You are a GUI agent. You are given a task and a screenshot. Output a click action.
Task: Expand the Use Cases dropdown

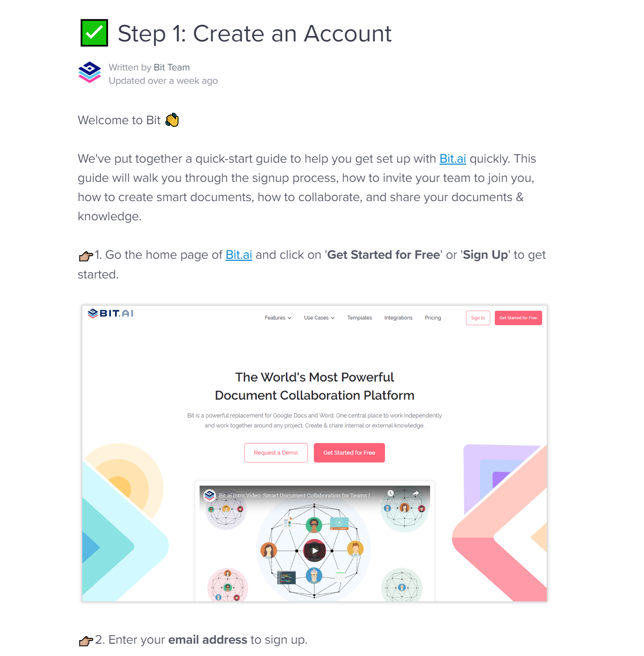[x=319, y=318]
